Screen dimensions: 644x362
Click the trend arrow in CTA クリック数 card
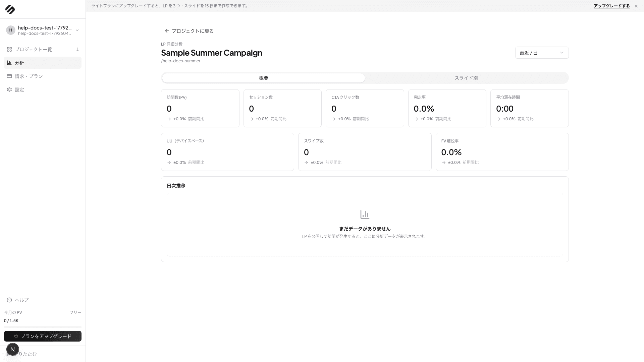click(334, 119)
